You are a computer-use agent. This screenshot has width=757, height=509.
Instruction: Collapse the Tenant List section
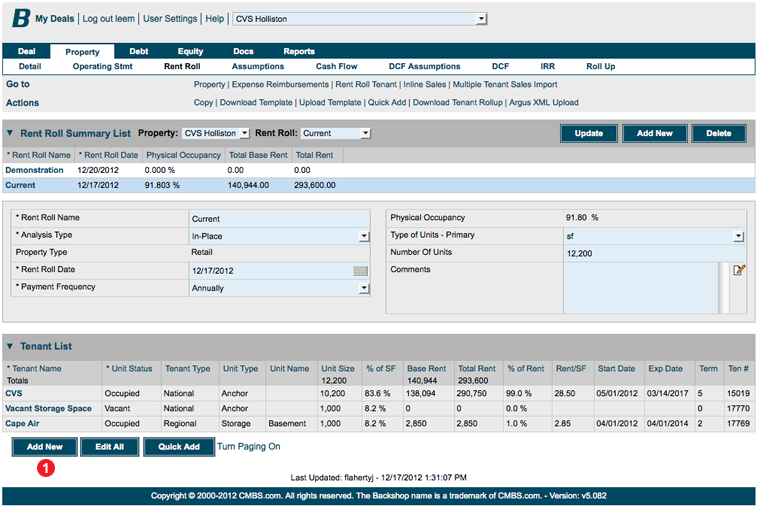coord(9,346)
